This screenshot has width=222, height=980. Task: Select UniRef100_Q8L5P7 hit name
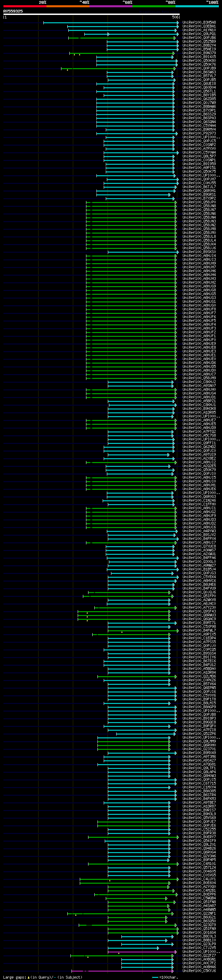(199, 156)
